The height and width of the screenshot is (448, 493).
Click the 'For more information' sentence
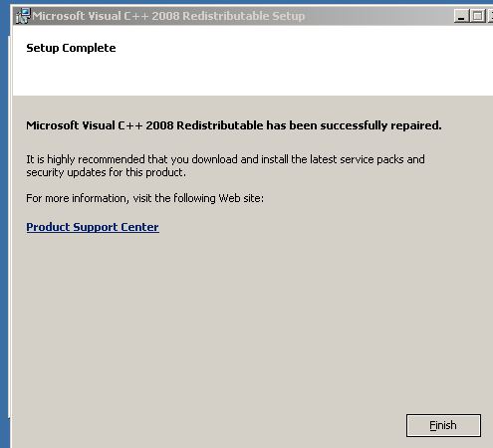(144, 198)
